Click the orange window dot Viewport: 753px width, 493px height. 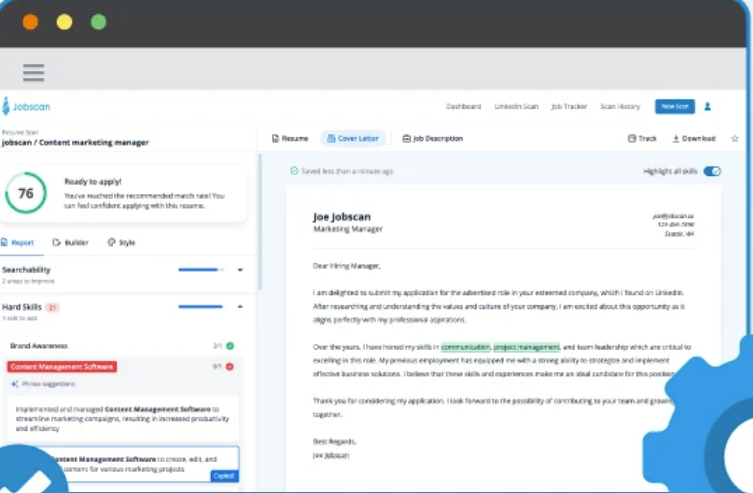coord(30,22)
